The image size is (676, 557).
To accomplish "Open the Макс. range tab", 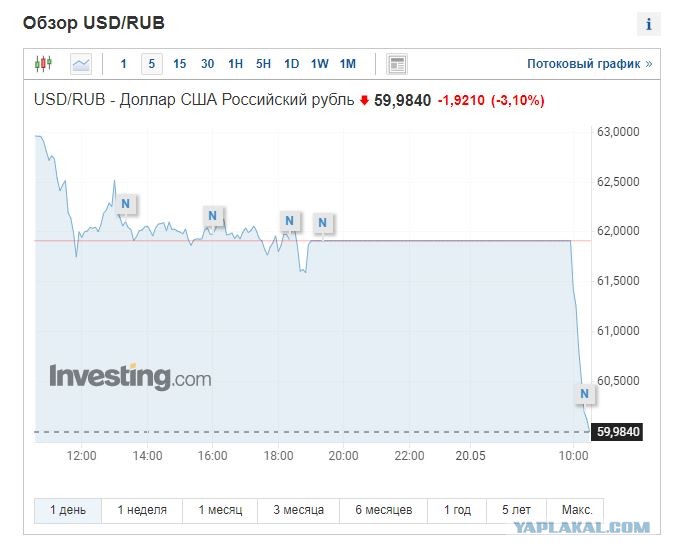I will point(576,510).
